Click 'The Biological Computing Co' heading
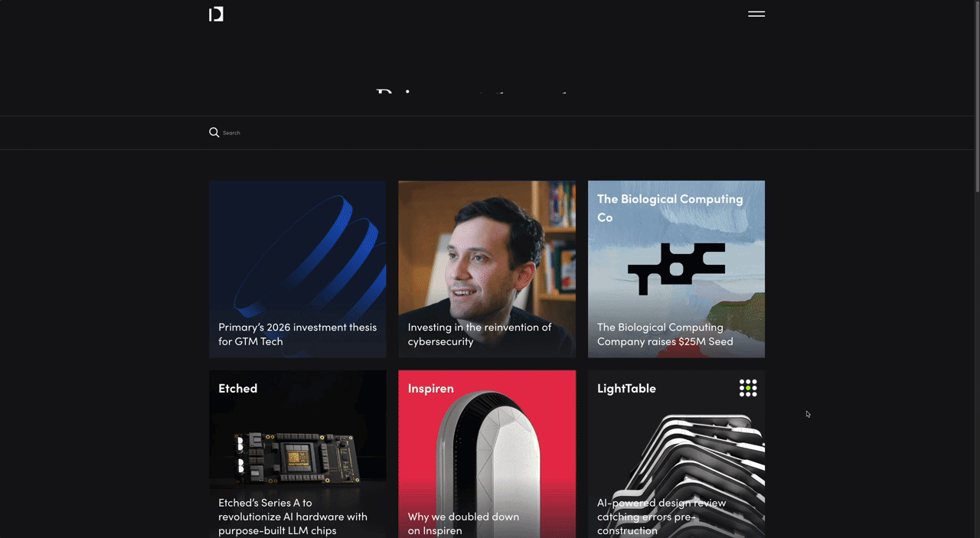Viewport: 980px width, 538px height. [670, 208]
